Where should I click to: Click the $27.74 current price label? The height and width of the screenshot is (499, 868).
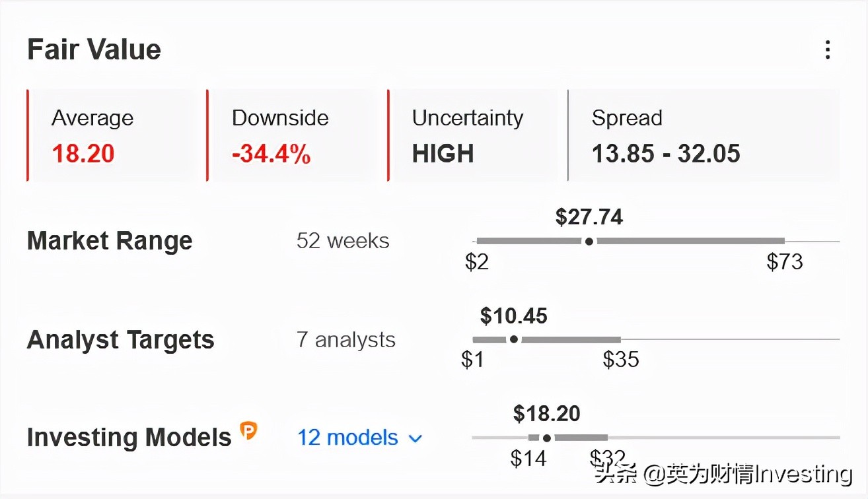(589, 217)
